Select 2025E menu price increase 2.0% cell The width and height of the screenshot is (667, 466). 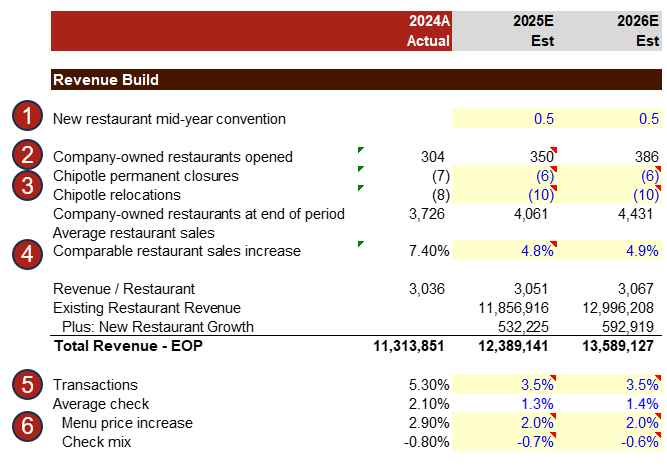click(x=504, y=423)
